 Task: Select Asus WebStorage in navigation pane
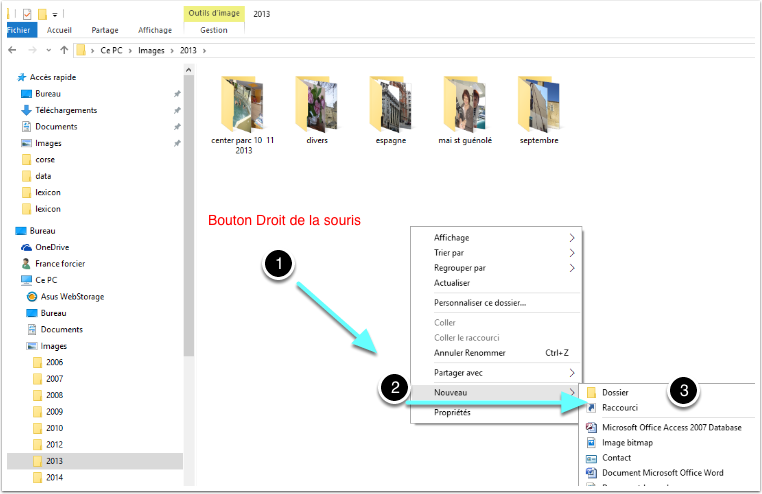point(72,296)
